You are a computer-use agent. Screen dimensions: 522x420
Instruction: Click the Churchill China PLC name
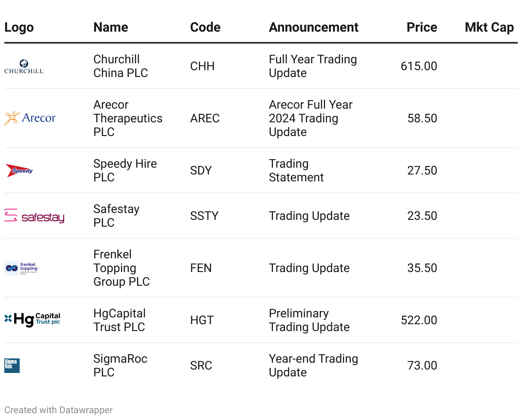pos(121,66)
